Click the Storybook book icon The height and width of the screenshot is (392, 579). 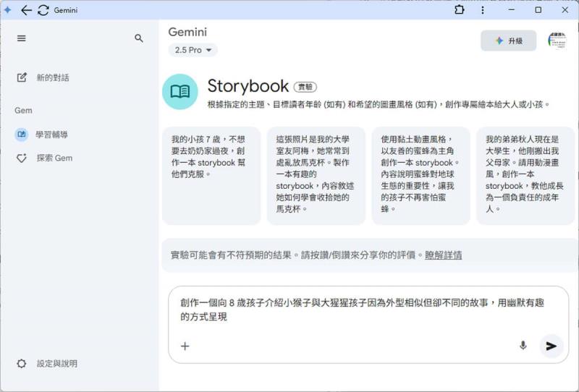[180, 92]
